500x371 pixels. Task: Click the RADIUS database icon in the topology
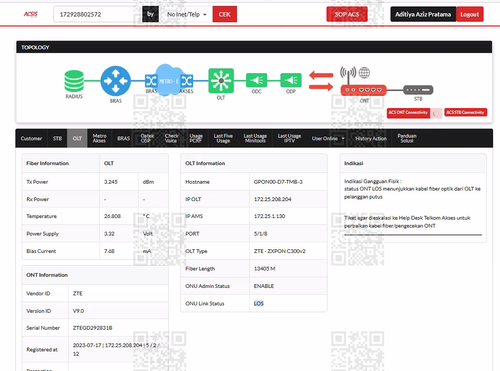74,81
